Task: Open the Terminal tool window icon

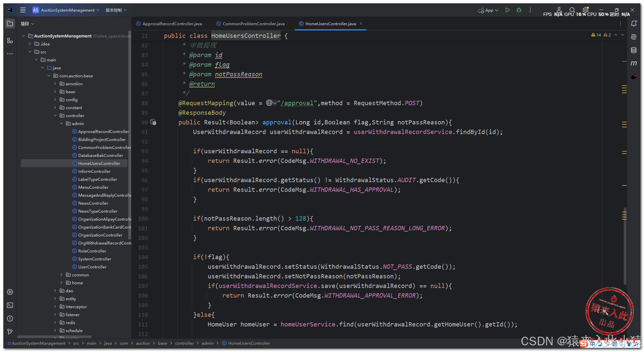Action: tap(10, 305)
